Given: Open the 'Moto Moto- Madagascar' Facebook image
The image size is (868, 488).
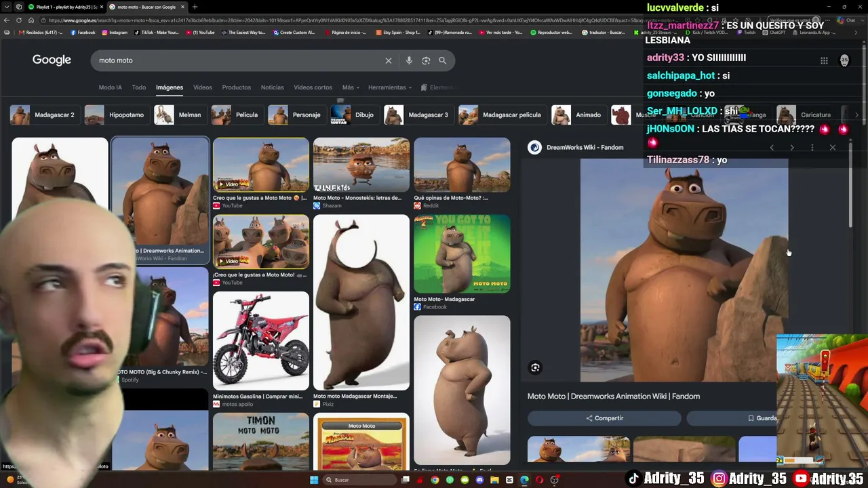Looking at the screenshot, I should 462,254.
